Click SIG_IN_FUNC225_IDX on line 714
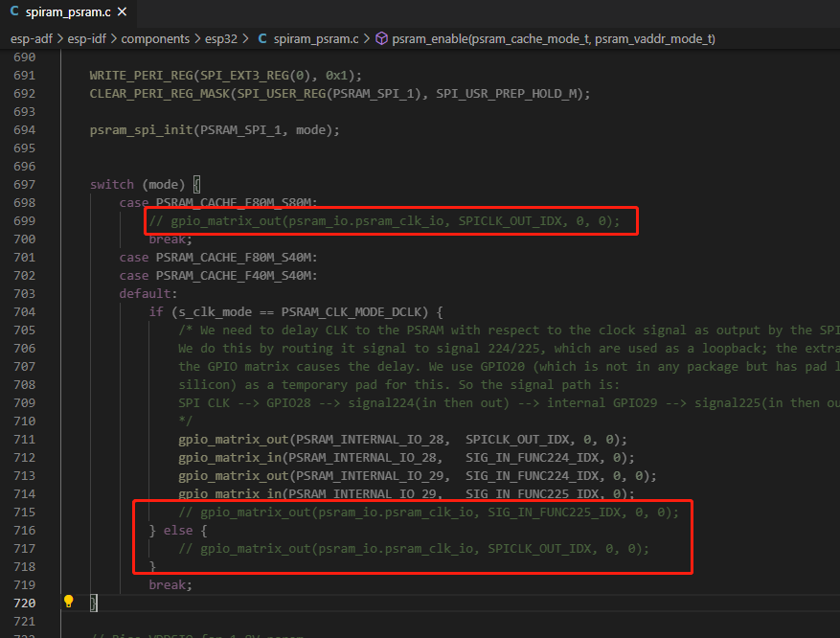This screenshot has height=638, width=840. point(532,494)
